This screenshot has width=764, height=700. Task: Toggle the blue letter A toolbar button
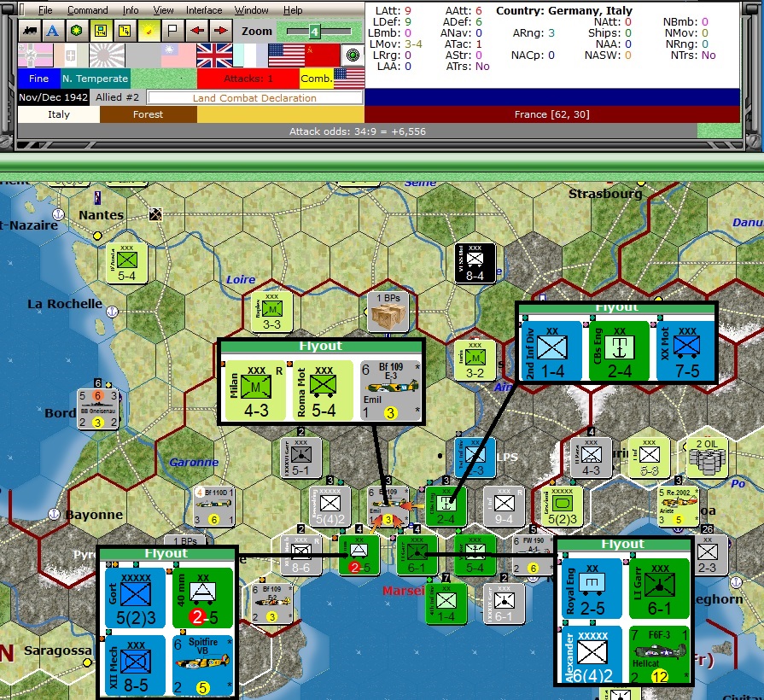coord(53,31)
